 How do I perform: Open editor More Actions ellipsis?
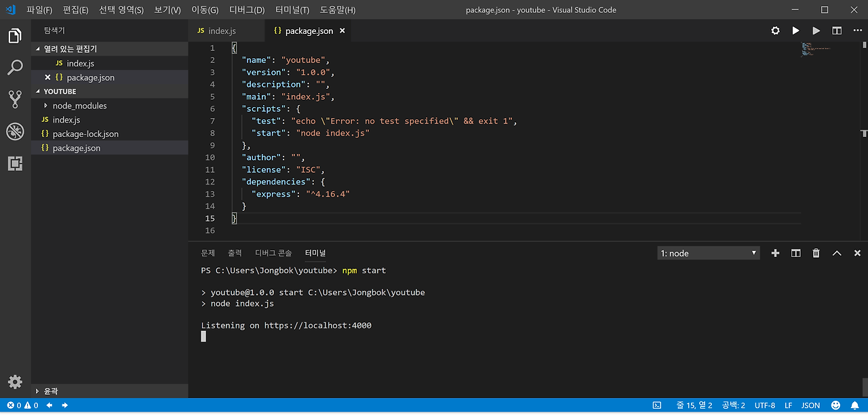[x=857, y=31]
